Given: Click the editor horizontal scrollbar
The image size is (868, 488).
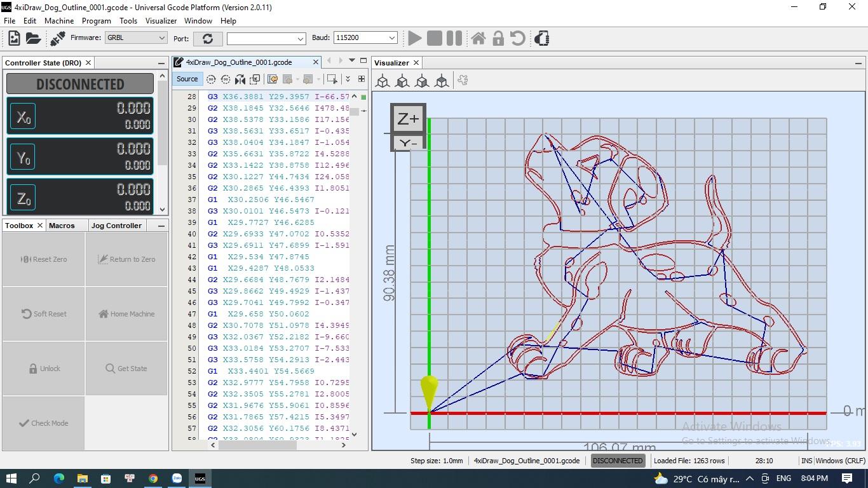Looking at the screenshot, I should (257, 445).
